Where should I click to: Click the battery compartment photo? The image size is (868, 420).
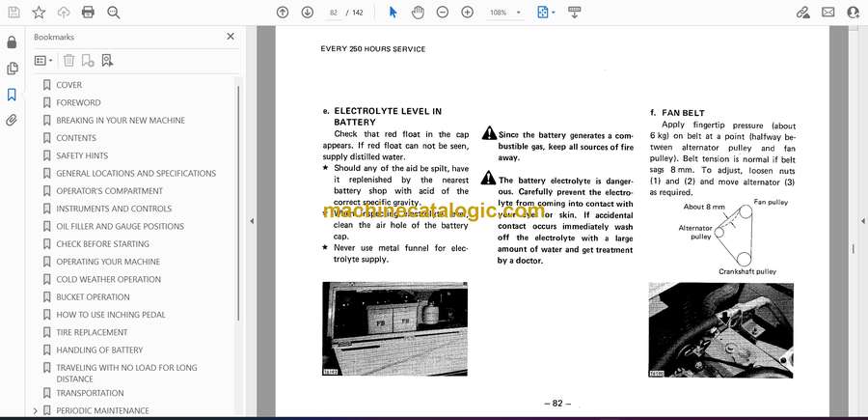click(x=394, y=328)
